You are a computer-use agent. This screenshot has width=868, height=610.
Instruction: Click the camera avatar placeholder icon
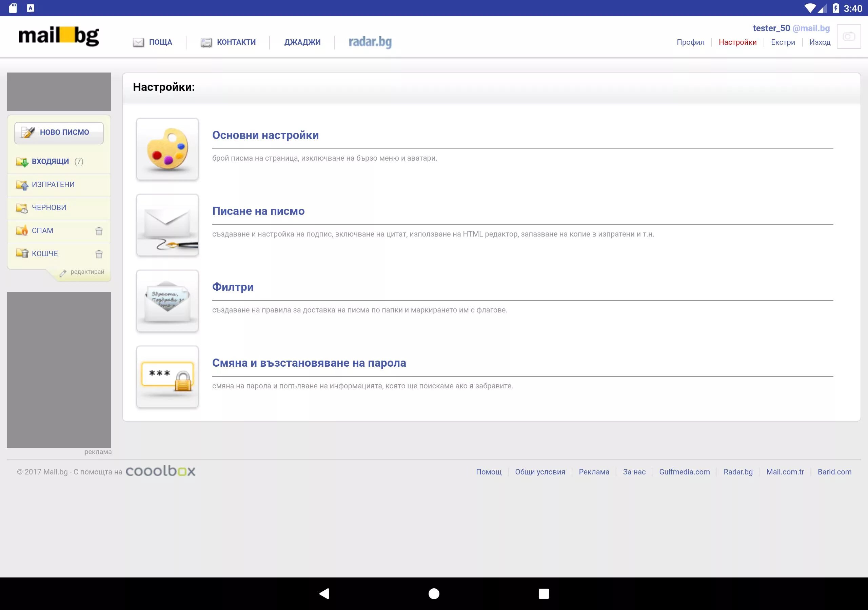(x=848, y=37)
